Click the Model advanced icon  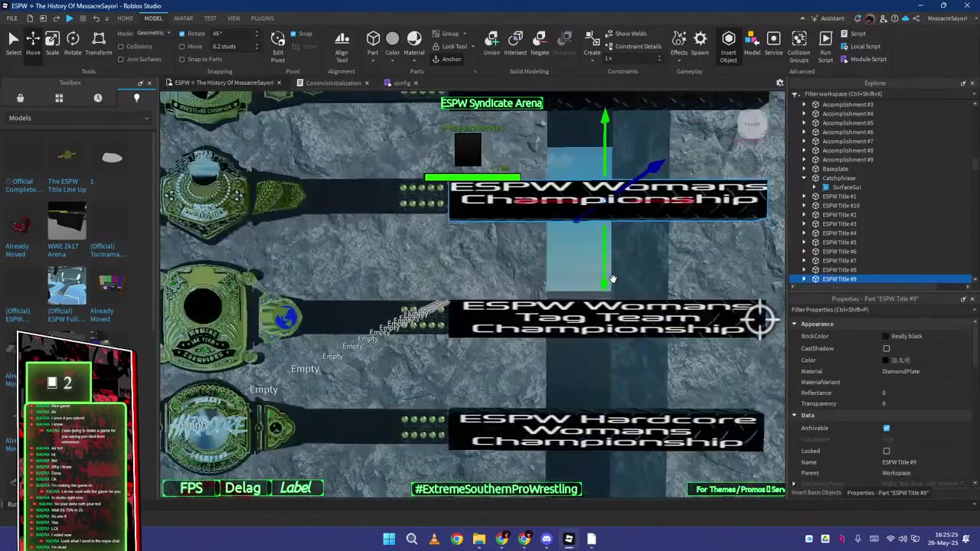[752, 43]
